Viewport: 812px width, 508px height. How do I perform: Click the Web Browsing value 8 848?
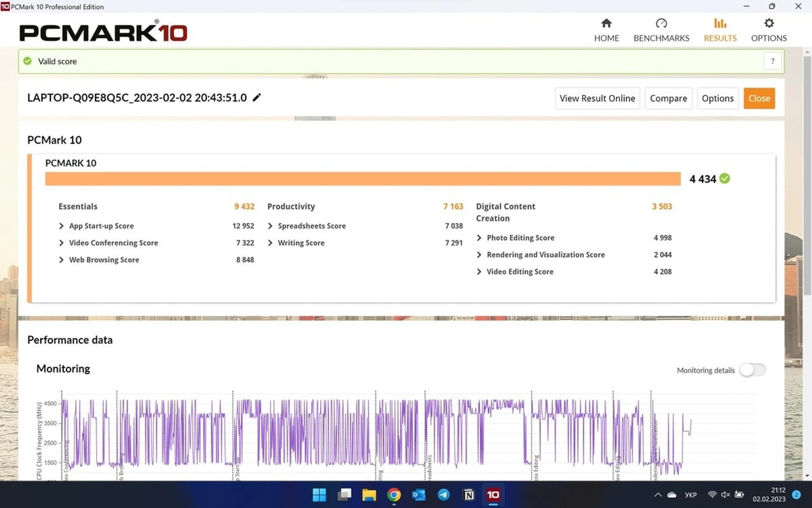(x=245, y=260)
